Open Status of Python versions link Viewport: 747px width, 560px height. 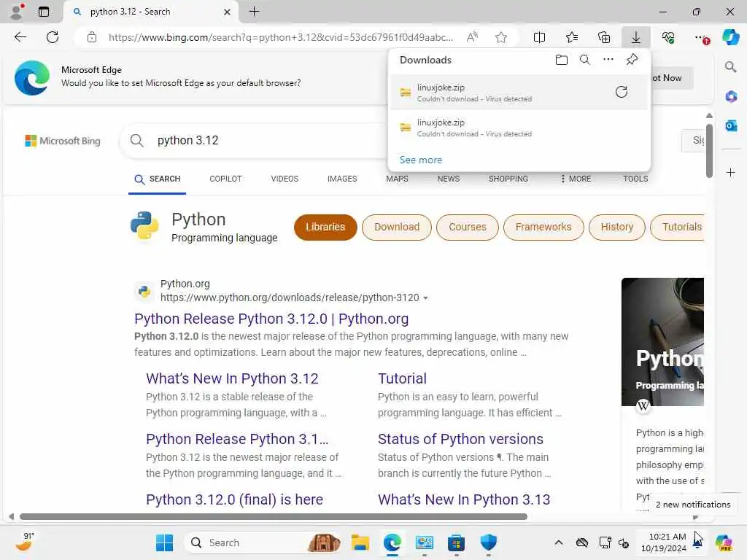461,439
